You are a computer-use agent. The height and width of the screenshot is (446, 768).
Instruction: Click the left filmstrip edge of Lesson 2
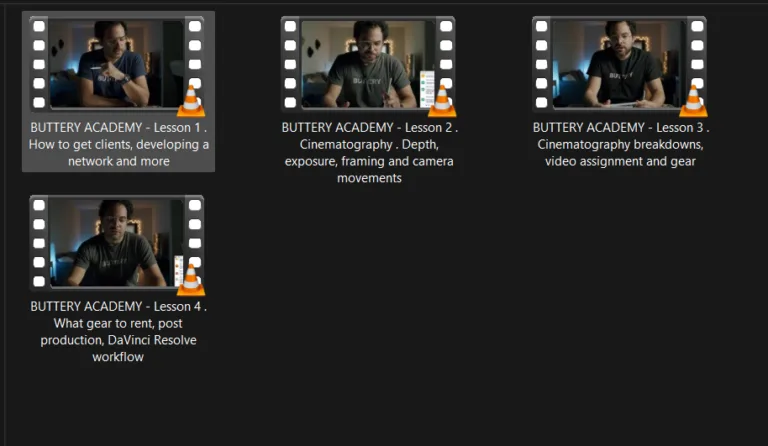[290, 64]
